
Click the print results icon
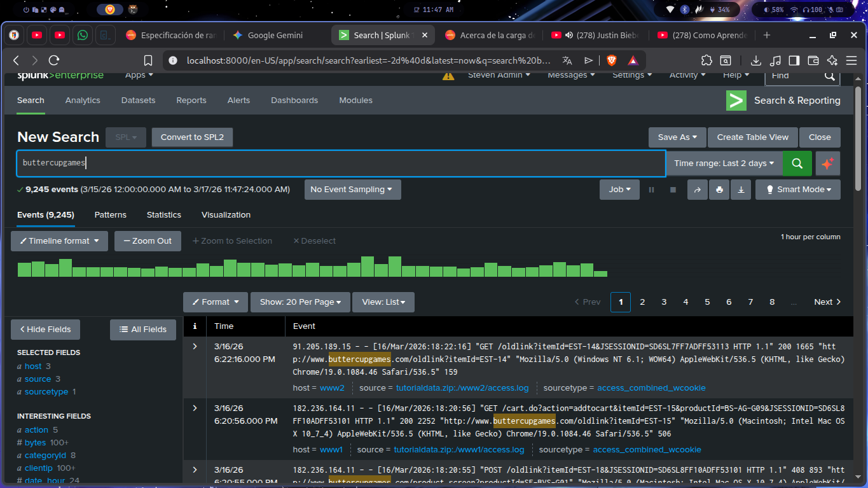pos(719,190)
